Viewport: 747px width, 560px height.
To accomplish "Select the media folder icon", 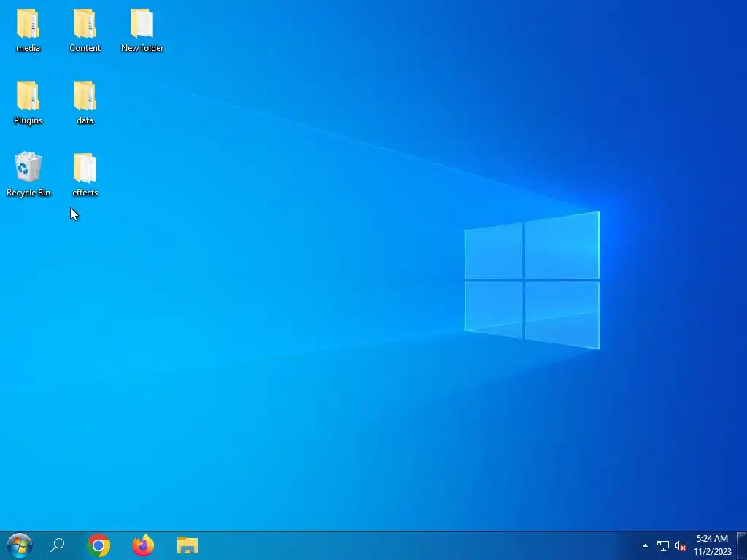I will 28,23.
